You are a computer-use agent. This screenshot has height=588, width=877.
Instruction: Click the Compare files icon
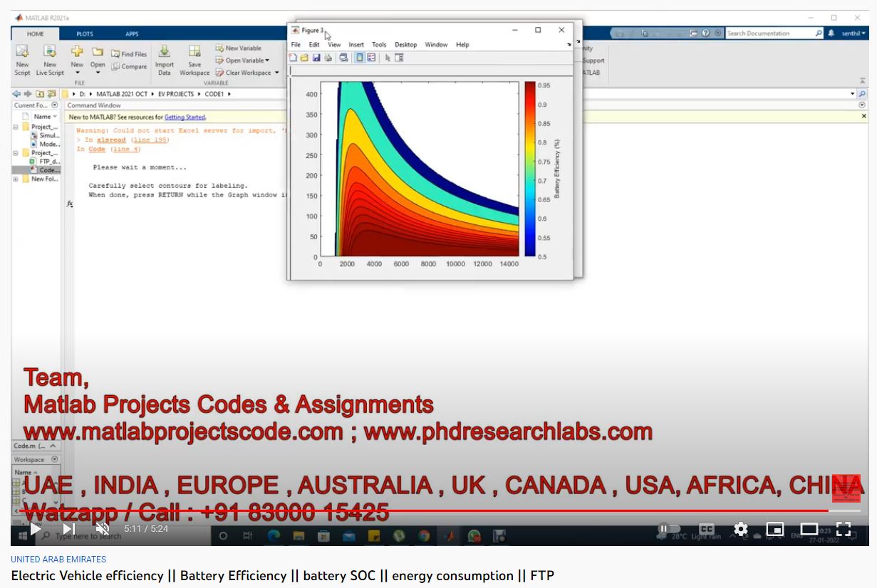[x=129, y=67]
